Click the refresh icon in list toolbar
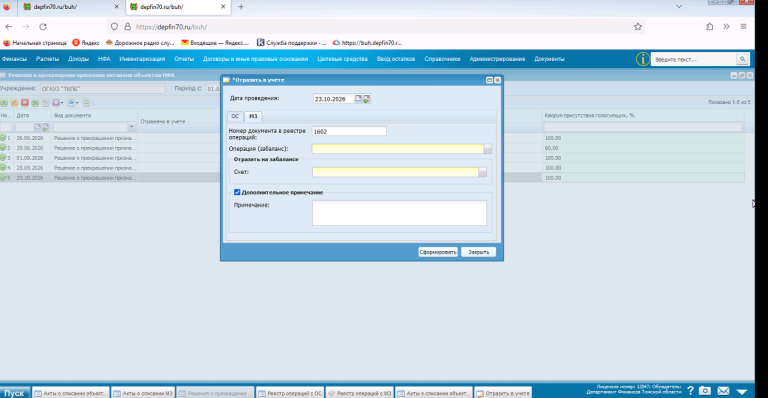The width and height of the screenshot is (768, 398). 86,102
